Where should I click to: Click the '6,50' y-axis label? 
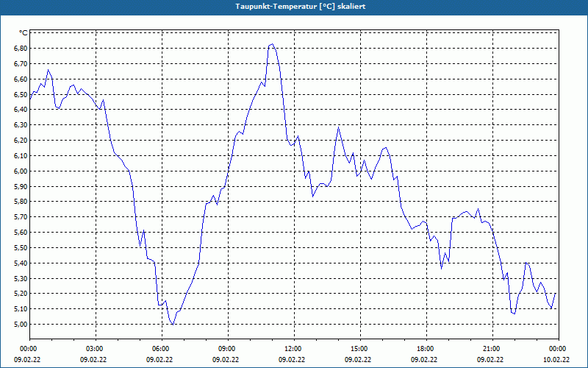[x=21, y=95]
